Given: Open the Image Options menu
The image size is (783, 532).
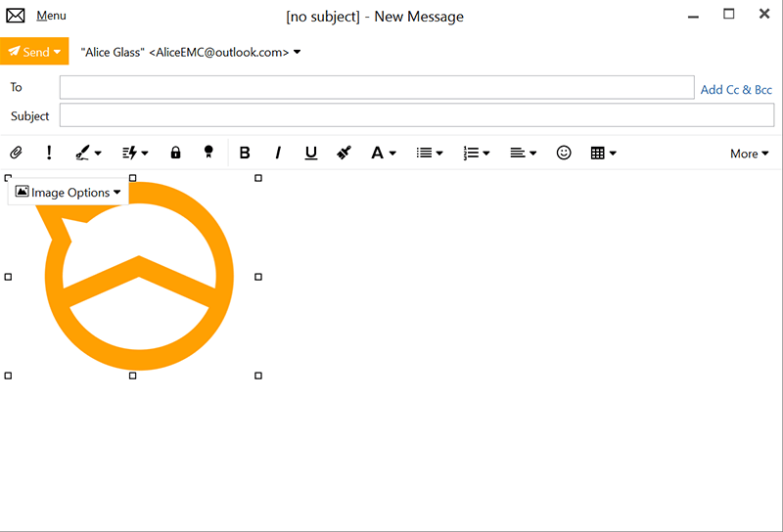Looking at the screenshot, I should (68, 192).
